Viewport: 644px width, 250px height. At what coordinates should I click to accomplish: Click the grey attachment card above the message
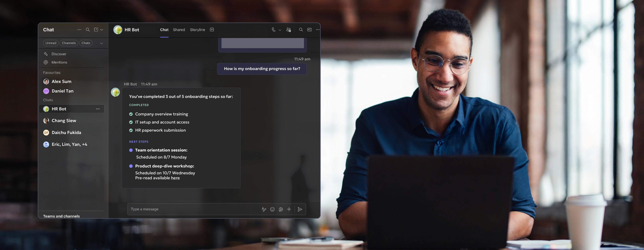pyautogui.click(x=263, y=45)
